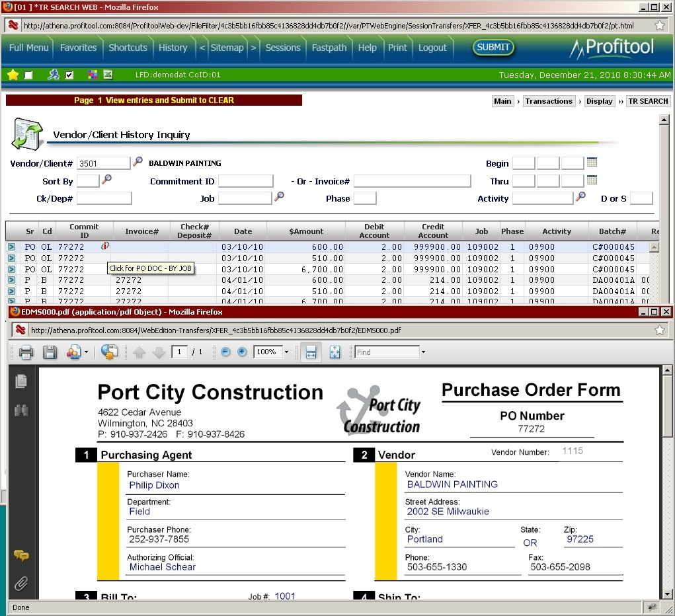The image size is (675, 616).
Task: Open the Sitemap menu
Action: tap(227, 48)
